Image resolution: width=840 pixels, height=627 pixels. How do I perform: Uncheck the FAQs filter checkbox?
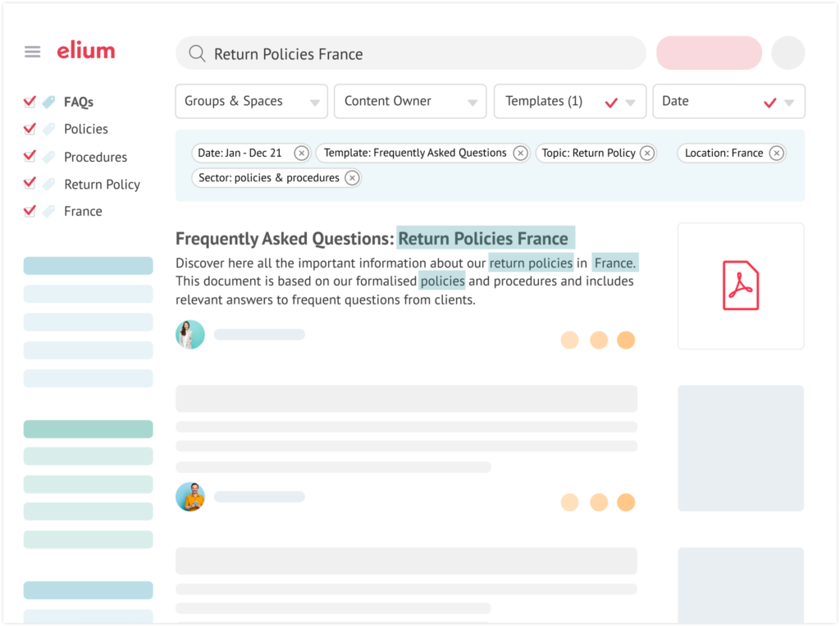tap(30, 101)
